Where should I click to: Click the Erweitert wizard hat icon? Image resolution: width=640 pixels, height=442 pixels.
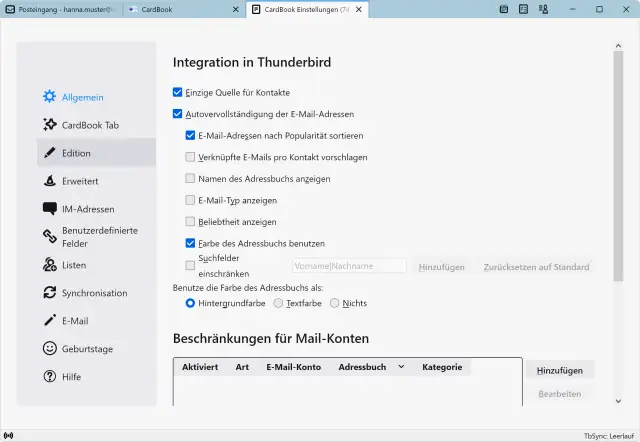[49, 181]
